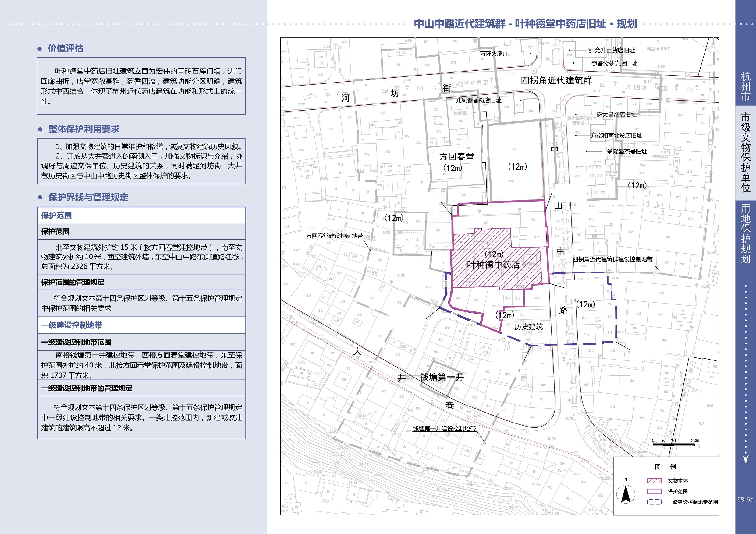Viewport: 756px width, 534px height.
Task: Click the north arrow compass symbol
Action: [625, 494]
